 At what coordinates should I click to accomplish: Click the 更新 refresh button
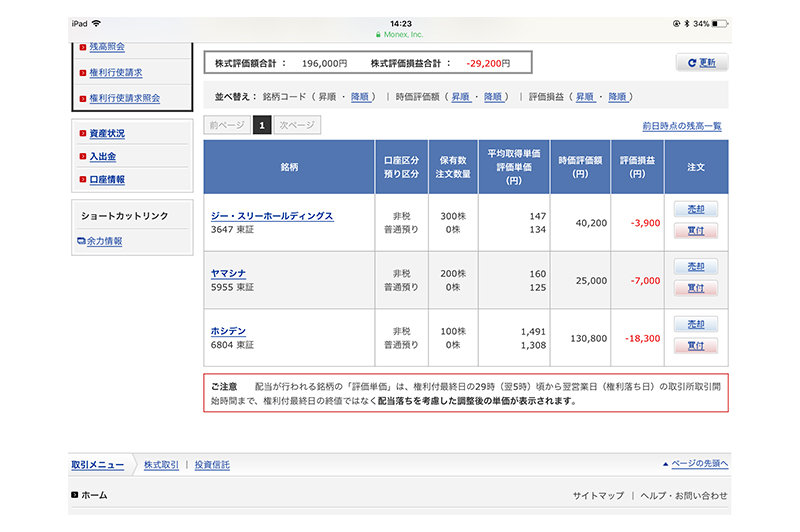pyautogui.click(x=702, y=62)
